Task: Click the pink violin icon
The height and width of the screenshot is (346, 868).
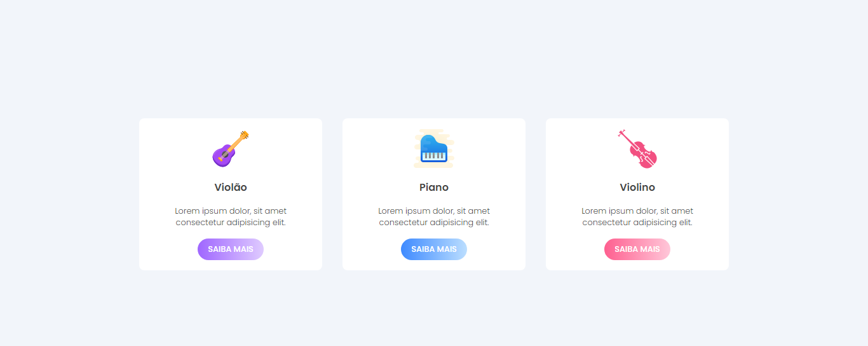Action: coord(637,149)
